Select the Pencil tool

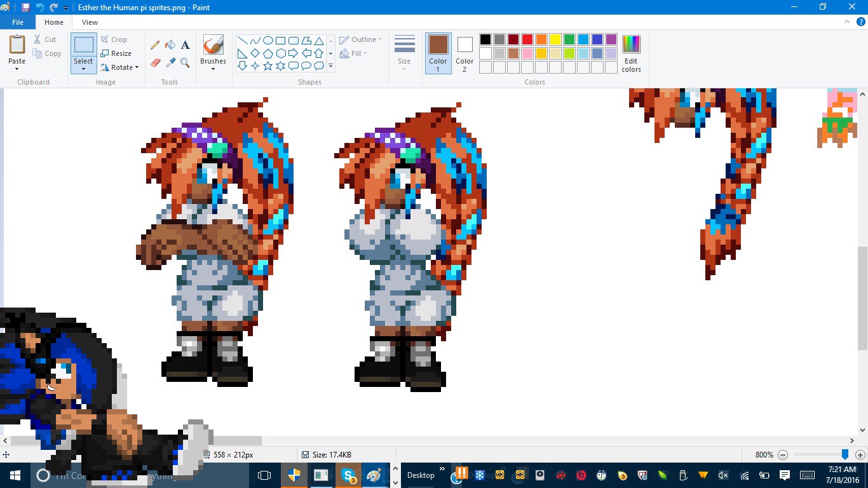[155, 45]
